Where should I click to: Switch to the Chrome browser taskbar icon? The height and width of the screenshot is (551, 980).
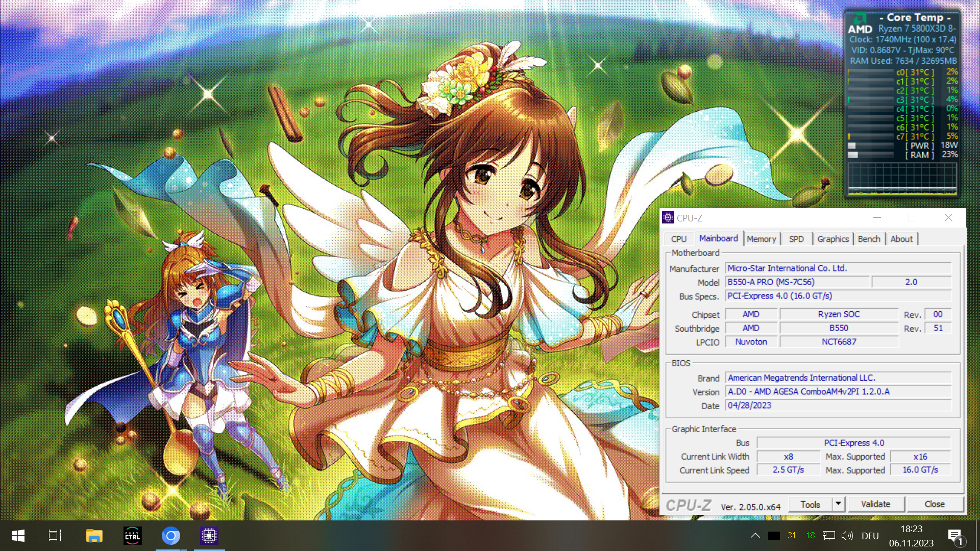(x=171, y=536)
